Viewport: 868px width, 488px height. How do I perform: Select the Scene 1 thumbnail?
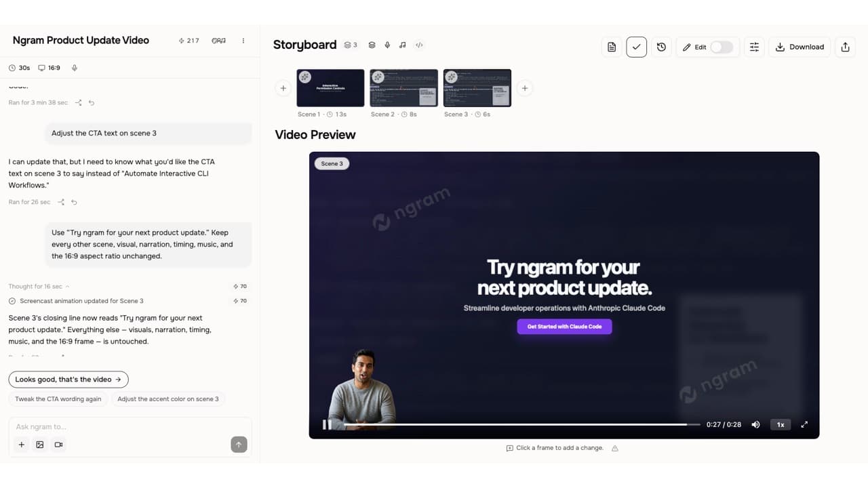coord(330,88)
